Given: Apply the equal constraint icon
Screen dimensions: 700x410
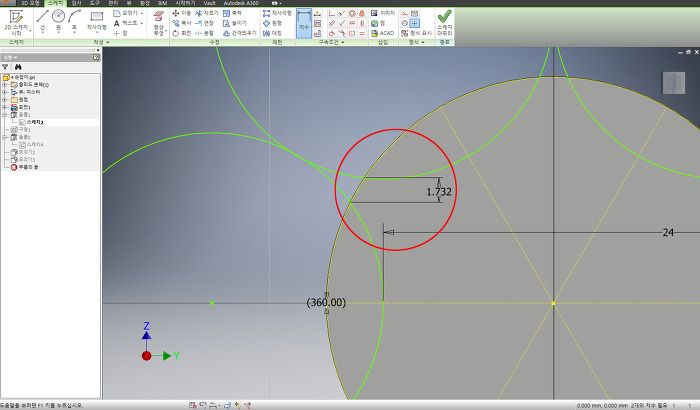Looking at the screenshot, I should (x=362, y=33).
